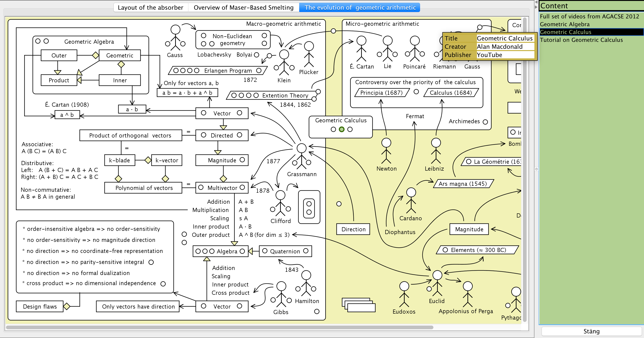Click the circle next to Archimedes
644x338 pixels.
tap(485, 122)
